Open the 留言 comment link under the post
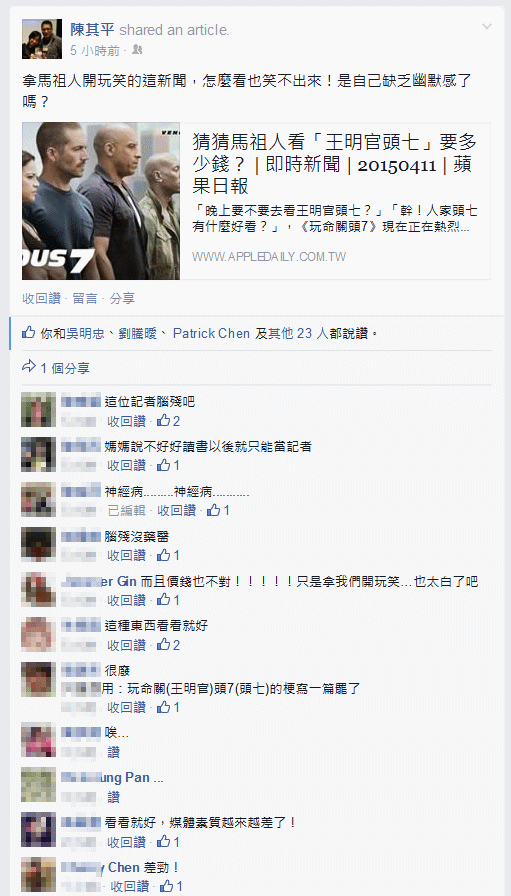 pyautogui.click(x=85, y=298)
